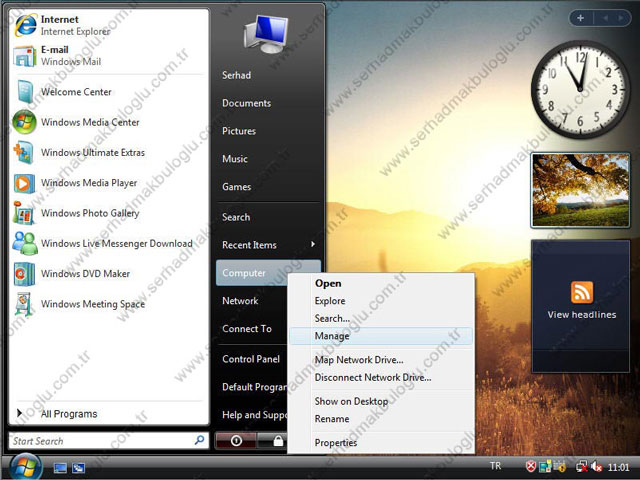Click the slideshow photo gadget thumbnail

pyautogui.click(x=580, y=190)
